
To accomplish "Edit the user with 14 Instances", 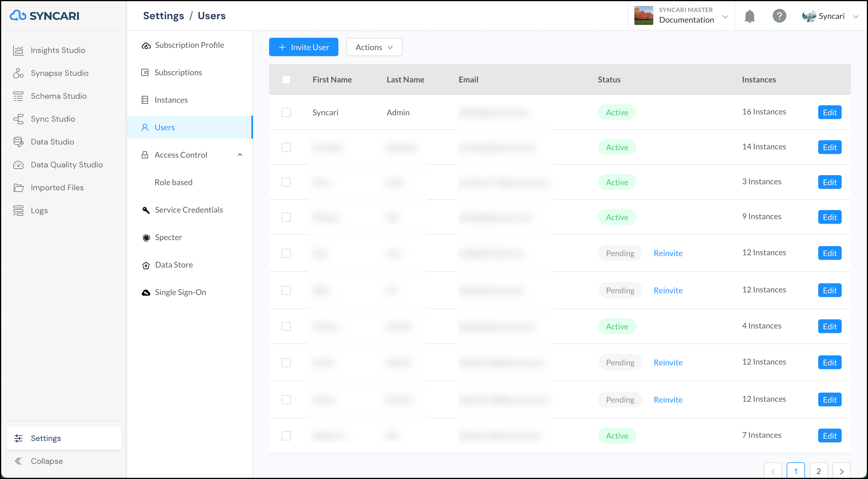I will tap(830, 147).
